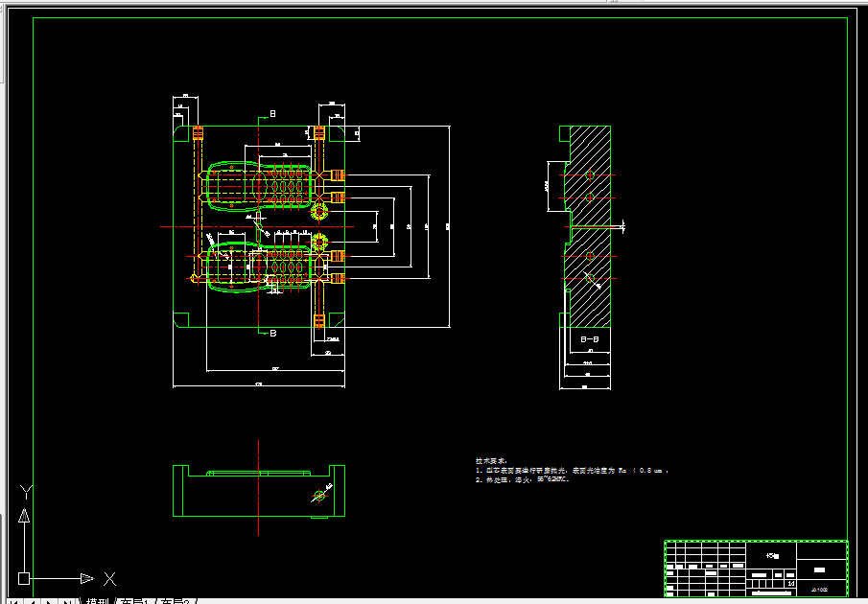Select the B-B section view label
Image resolution: width=868 pixels, height=604 pixels.
(589, 340)
